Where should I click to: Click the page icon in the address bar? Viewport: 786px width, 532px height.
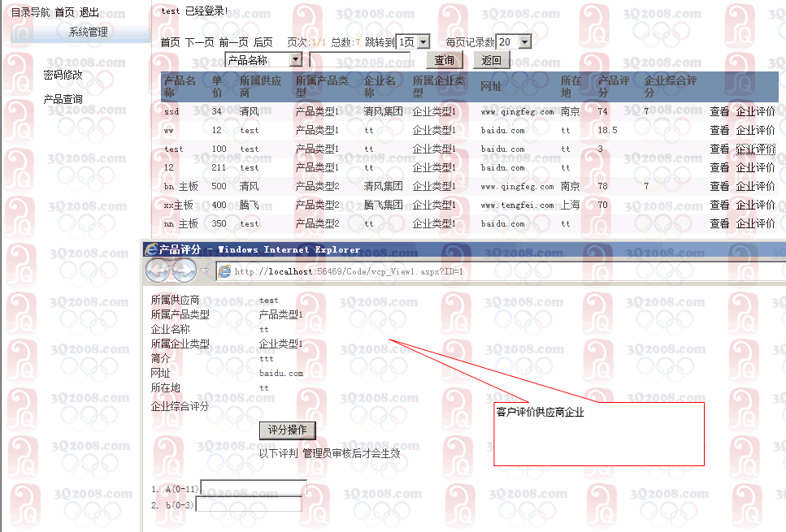tap(225, 271)
